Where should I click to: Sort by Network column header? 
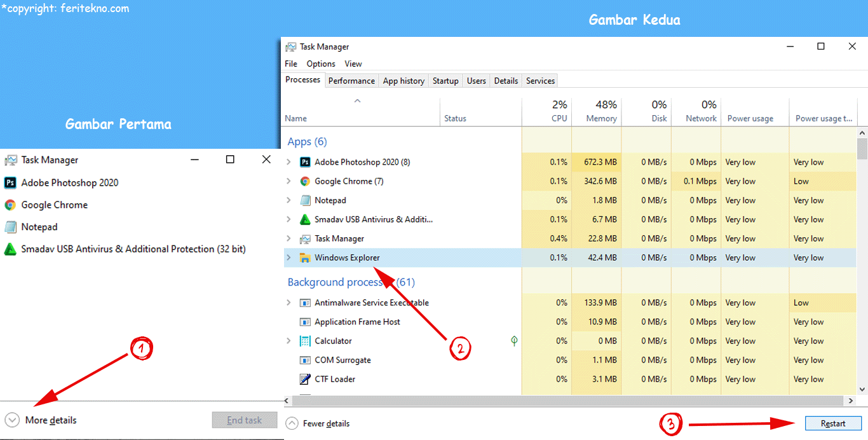point(696,112)
